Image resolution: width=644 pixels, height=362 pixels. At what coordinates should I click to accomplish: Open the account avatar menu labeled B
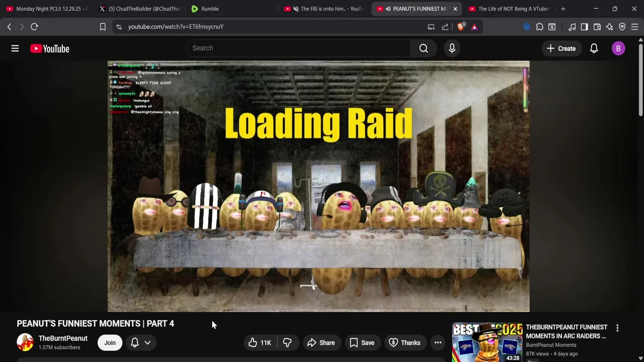618,48
